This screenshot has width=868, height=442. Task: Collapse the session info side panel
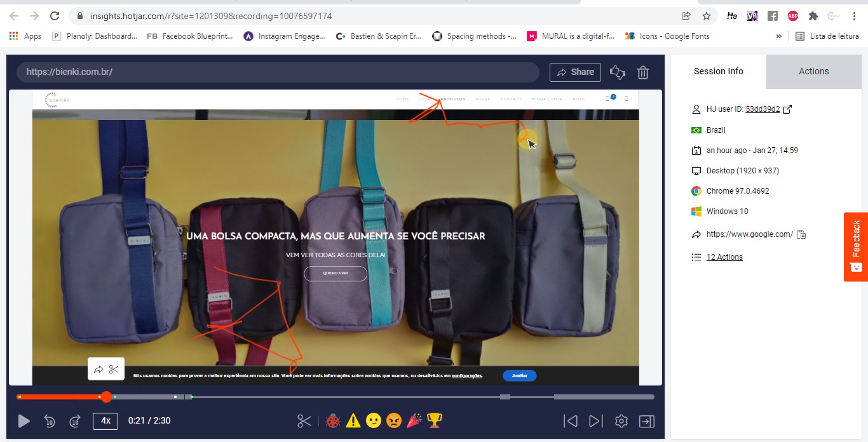coord(647,421)
